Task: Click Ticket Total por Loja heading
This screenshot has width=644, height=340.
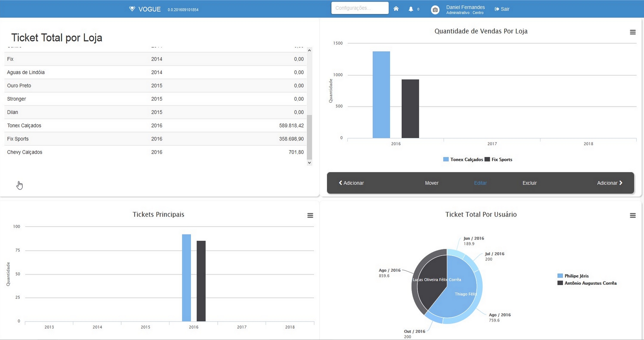Action: [57, 38]
